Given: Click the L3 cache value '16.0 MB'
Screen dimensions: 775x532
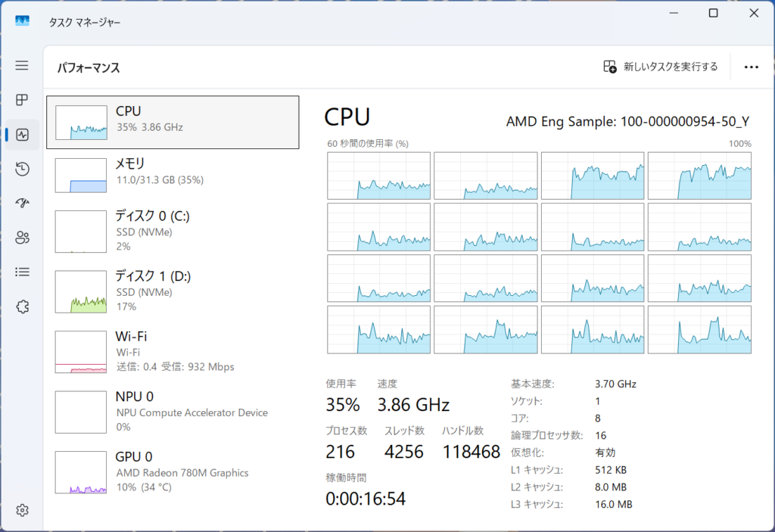Looking at the screenshot, I should tap(613, 504).
